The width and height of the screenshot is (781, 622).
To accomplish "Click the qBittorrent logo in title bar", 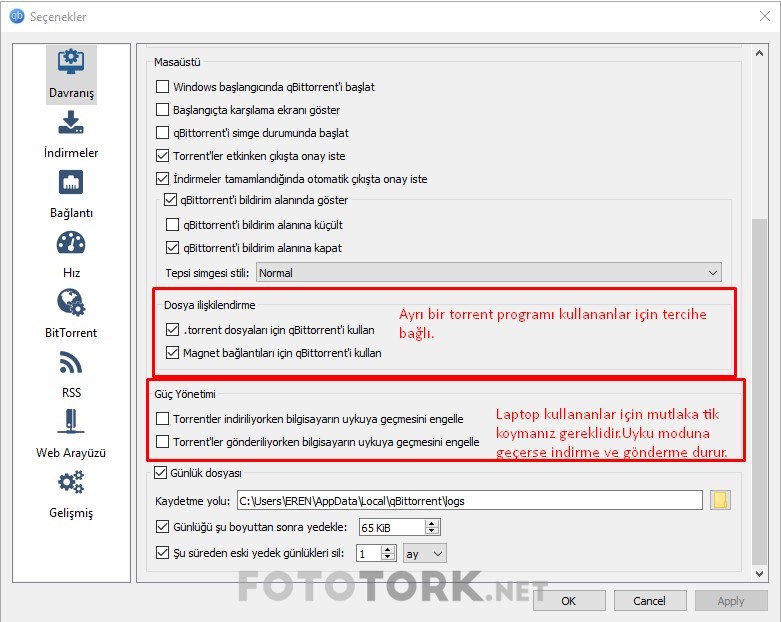I will tap(16, 16).
